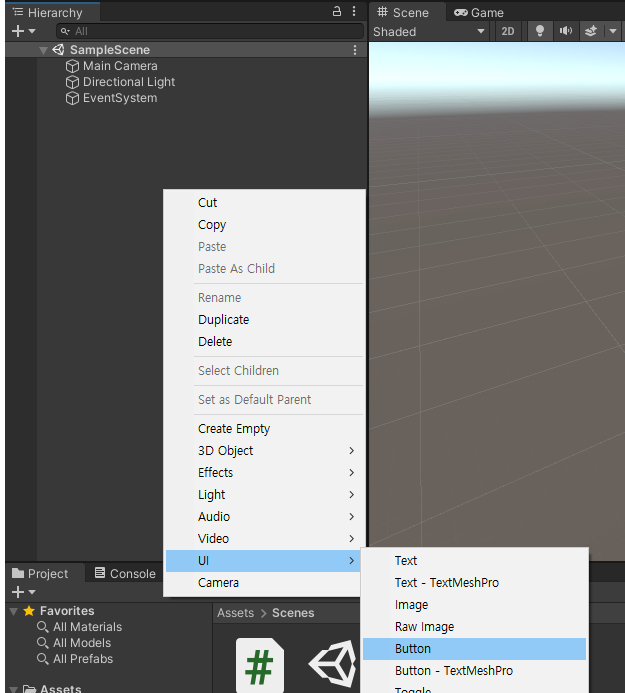The width and height of the screenshot is (625, 693).
Task: Click the cube icon next to Directional Light
Action: [x=72, y=82]
